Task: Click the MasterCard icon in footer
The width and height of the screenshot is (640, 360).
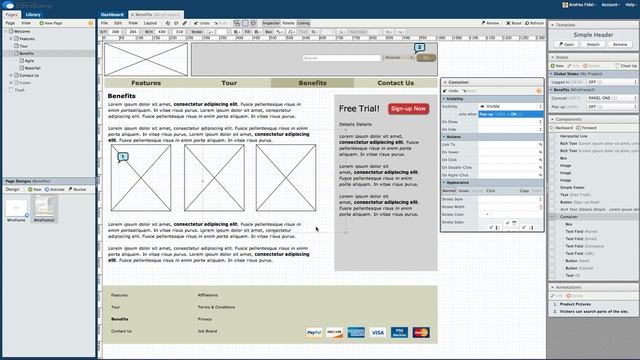Action: [x=421, y=333]
